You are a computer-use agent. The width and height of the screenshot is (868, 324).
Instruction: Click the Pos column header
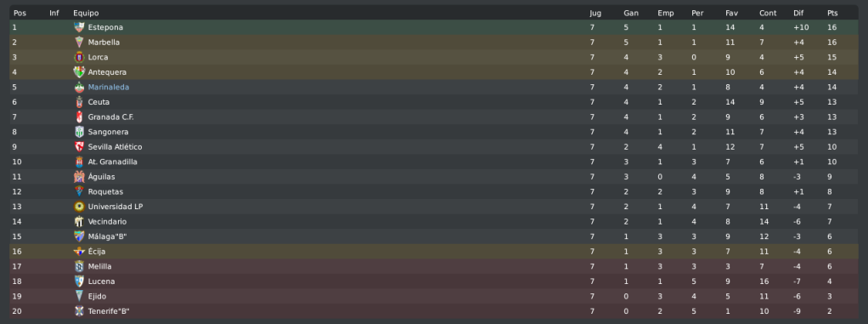[x=20, y=13]
